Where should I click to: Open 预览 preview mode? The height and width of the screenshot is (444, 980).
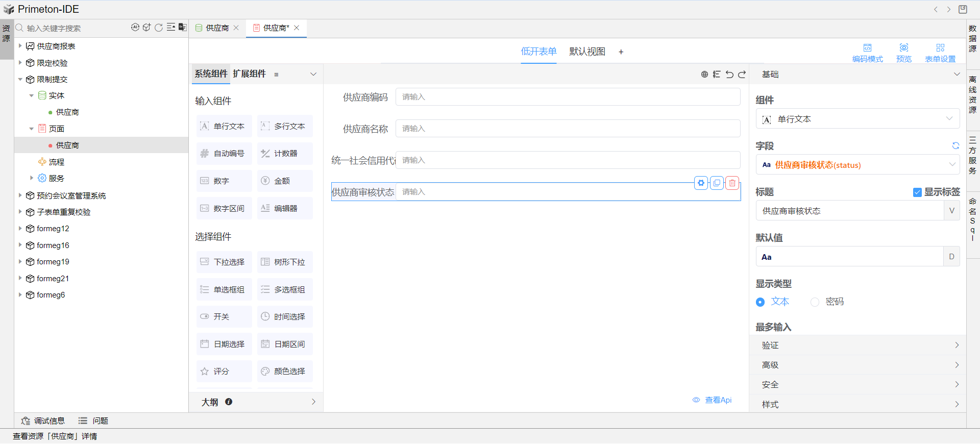point(903,52)
